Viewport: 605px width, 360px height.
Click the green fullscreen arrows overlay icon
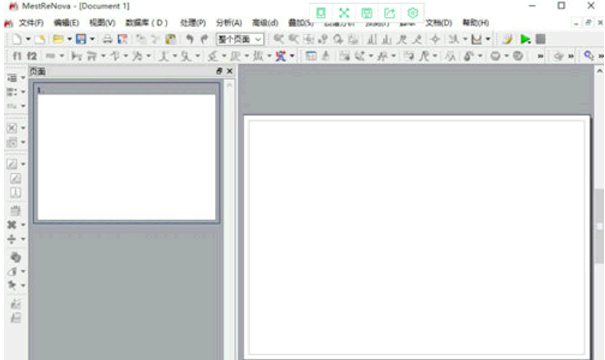(x=344, y=13)
